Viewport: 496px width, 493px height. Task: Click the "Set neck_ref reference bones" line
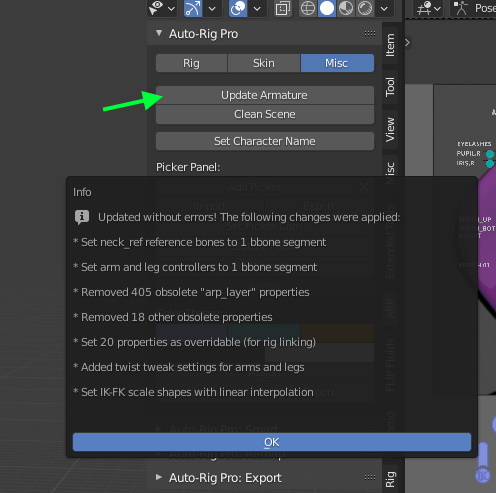tap(200, 242)
